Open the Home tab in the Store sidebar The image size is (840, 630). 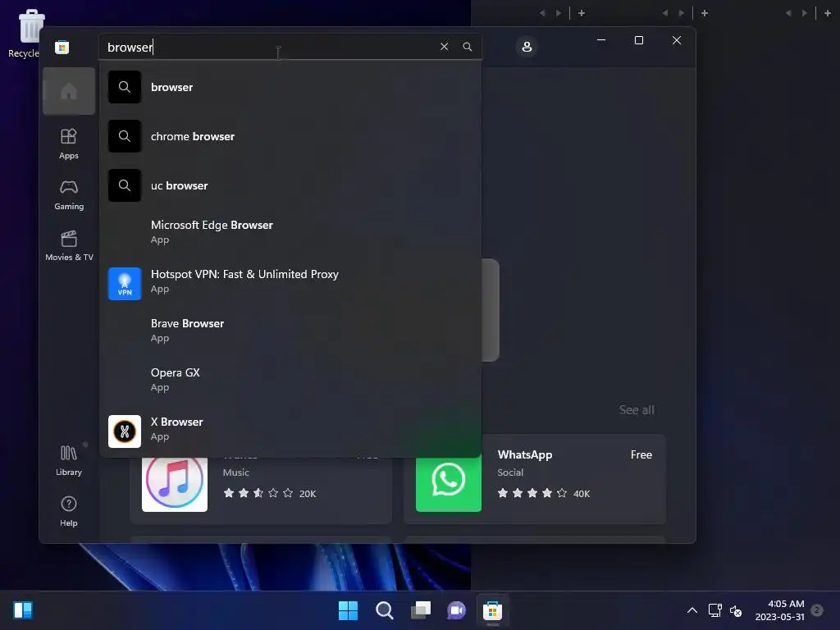[x=69, y=91]
